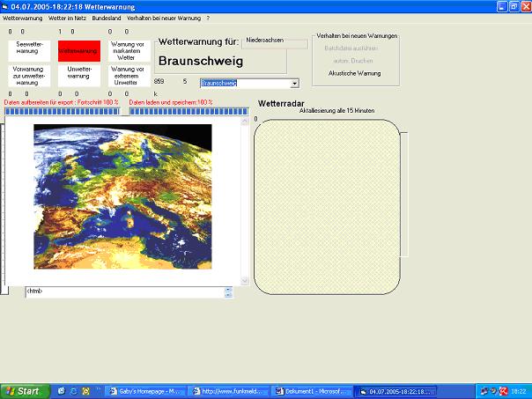Click the html text input field
532x399 pixels.
coord(123,291)
